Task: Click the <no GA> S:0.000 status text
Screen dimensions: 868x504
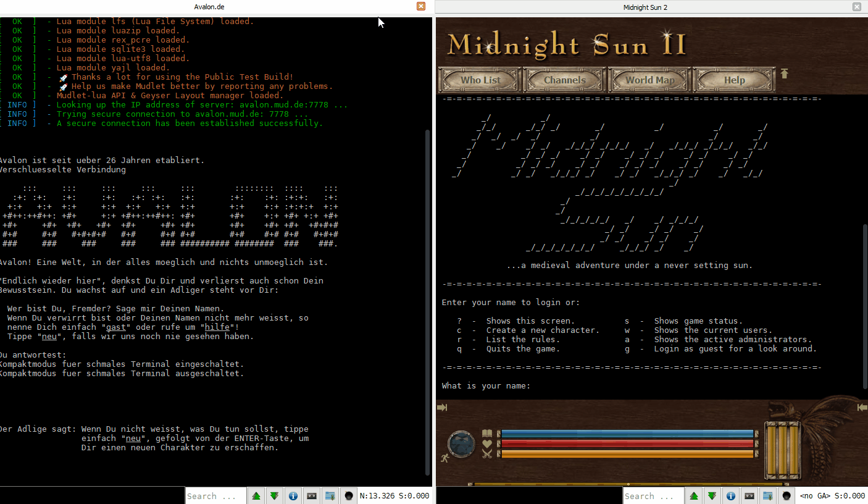Action: [832, 495]
